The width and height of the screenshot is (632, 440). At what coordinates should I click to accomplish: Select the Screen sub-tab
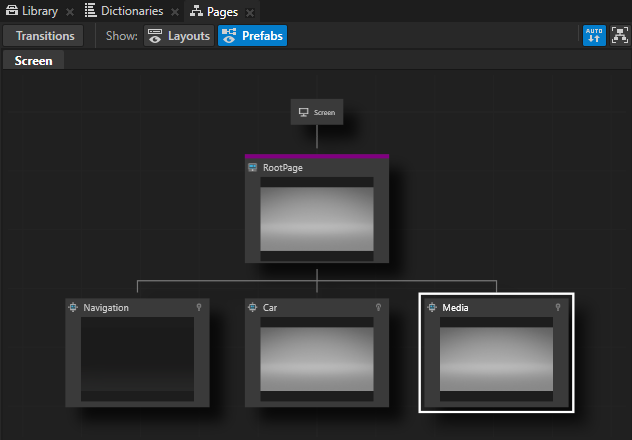33,60
